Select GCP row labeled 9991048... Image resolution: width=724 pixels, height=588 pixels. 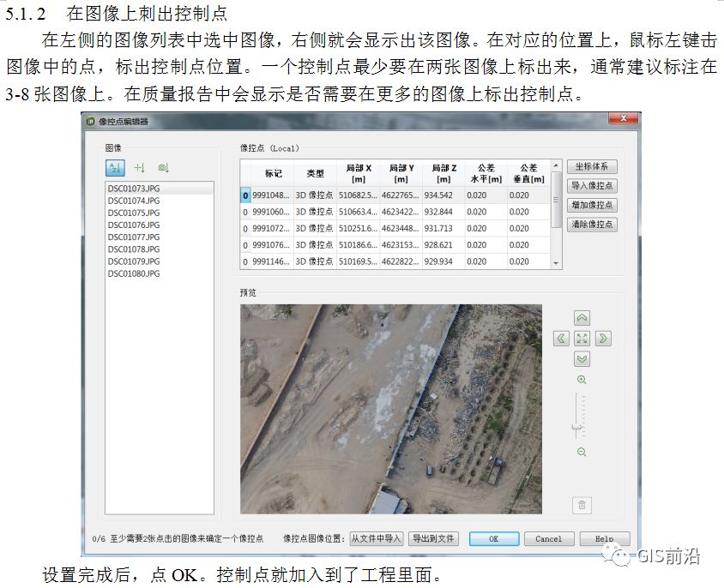point(395,195)
